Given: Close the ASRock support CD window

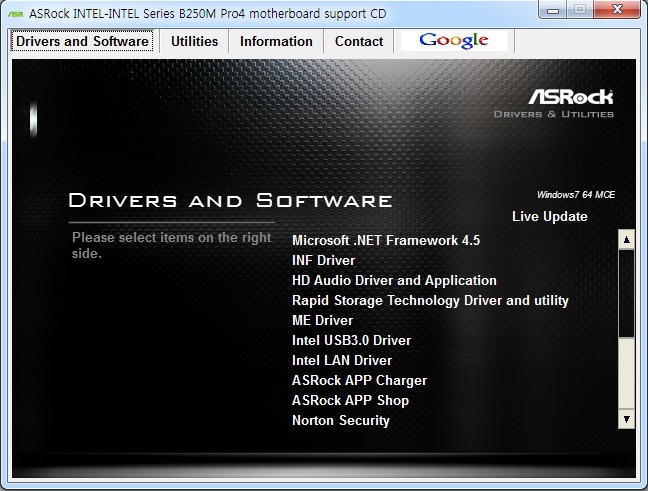Looking at the screenshot, I should 617,10.
